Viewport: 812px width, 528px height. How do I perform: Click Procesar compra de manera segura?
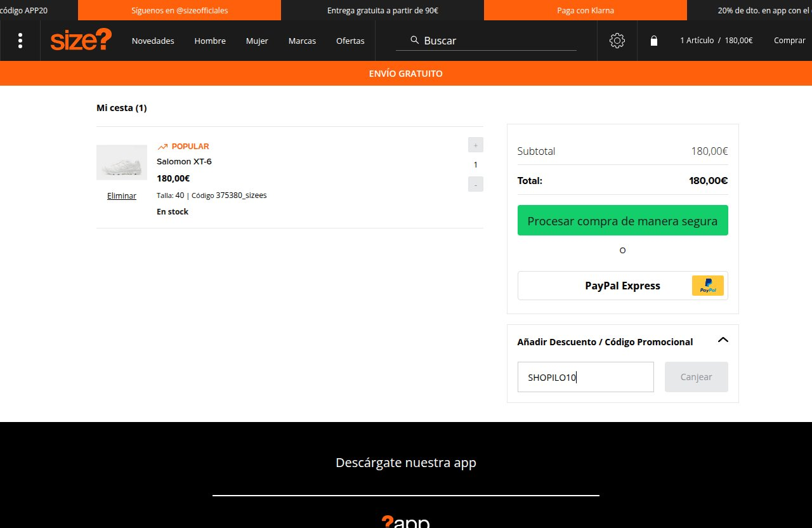[623, 220]
